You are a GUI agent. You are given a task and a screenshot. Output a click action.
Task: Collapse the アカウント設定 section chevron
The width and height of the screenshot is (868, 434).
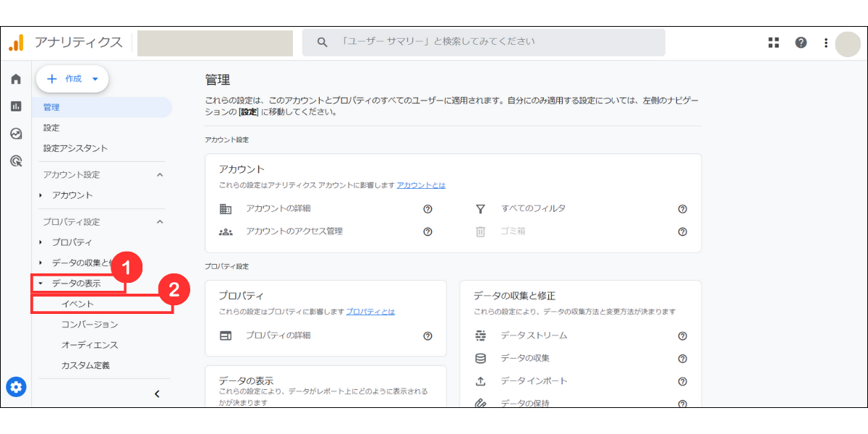pos(160,175)
